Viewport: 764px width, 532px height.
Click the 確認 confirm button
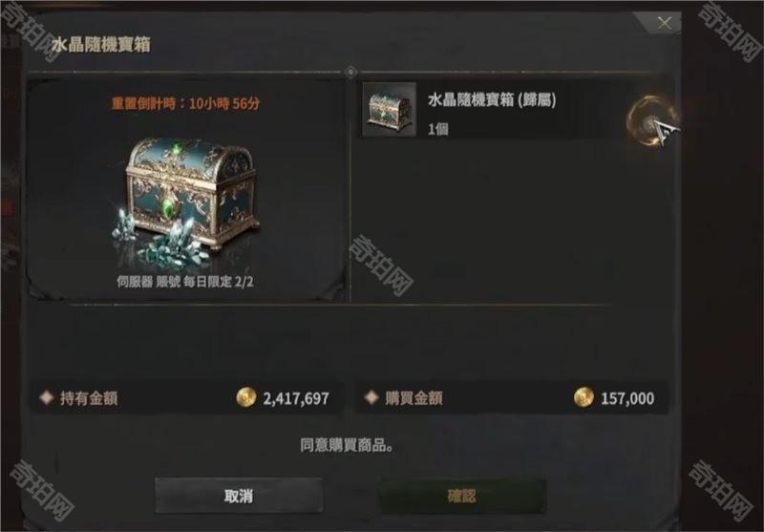click(x=461, y=496)
